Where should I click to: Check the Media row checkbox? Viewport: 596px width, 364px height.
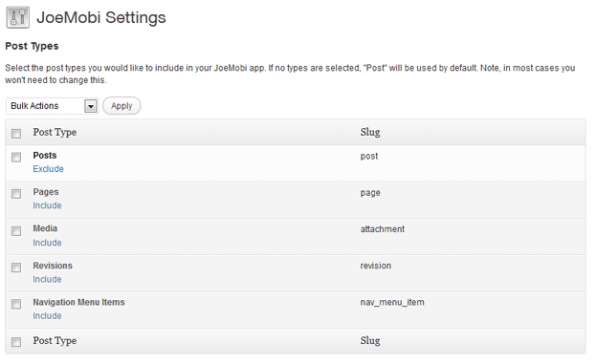click(x=16, y=231)
